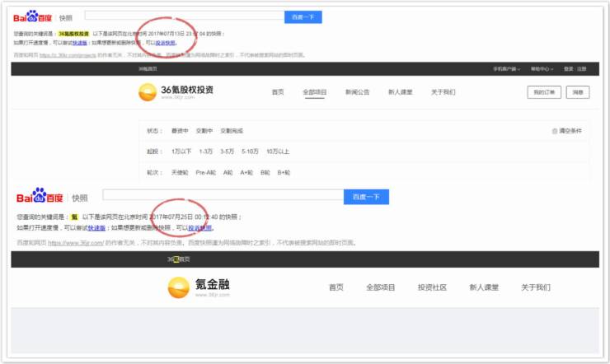Click 登录 in the dark top bar
Viewport: 610px width, 364px height.
coord(568,68)
